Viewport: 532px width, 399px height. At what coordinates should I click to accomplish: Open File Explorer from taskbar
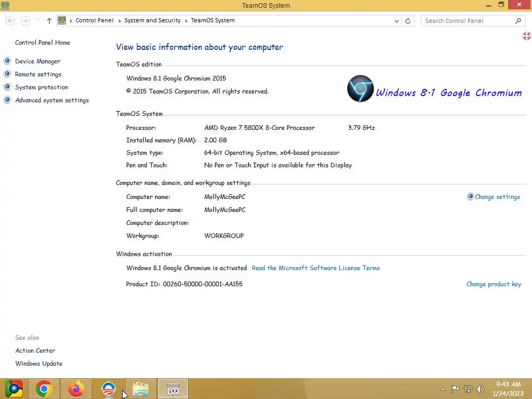coord(140,389)
